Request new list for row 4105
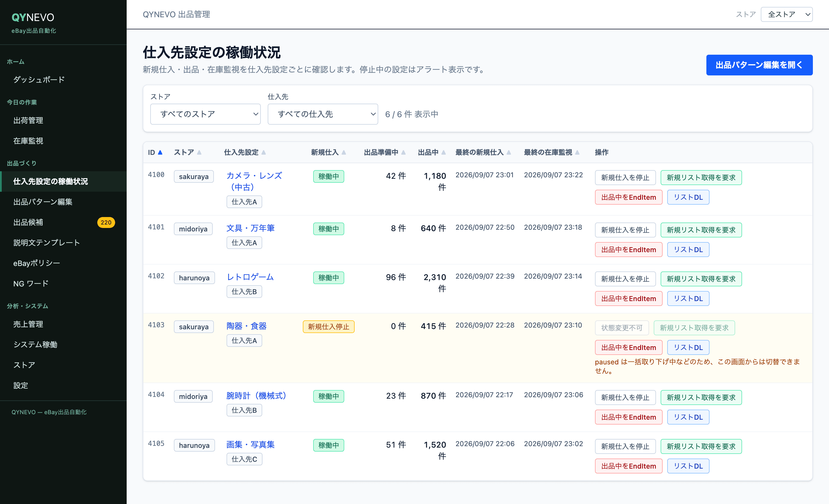829x504 pixels. tap(701, 446)
